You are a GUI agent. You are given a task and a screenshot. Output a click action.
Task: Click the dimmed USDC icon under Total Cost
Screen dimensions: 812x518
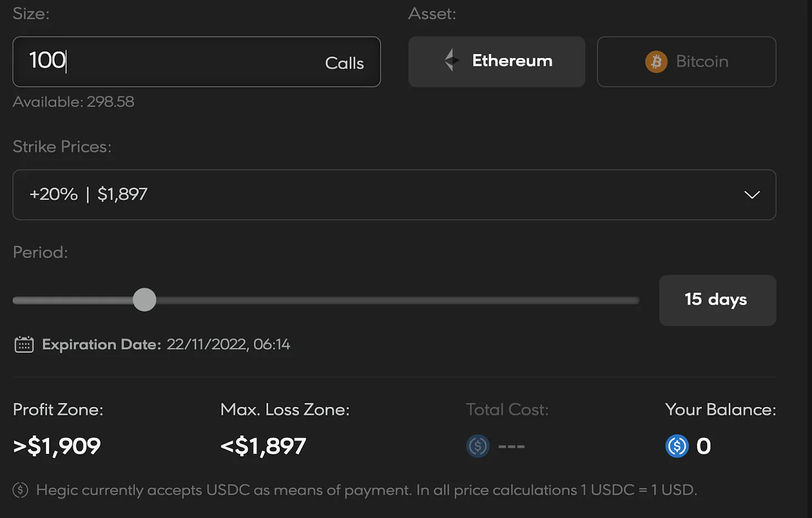(477, 446)
